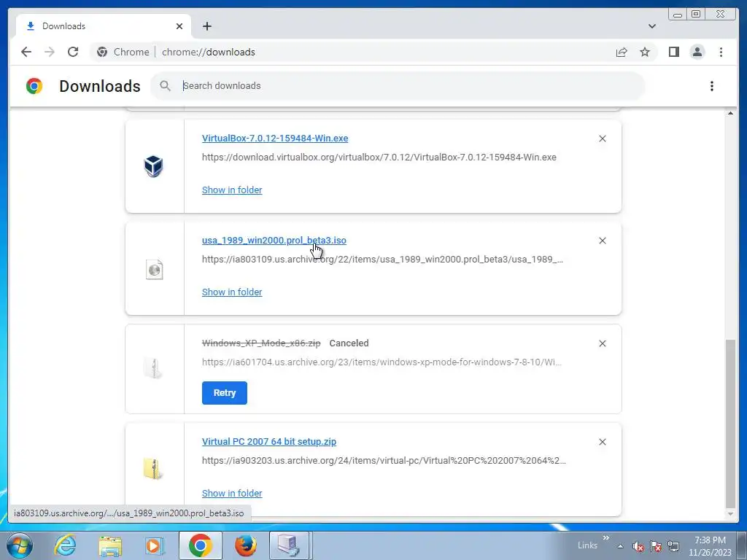Screen dimensions: 747x560
Task: Show Virtual PC 2007 zip in folder
Action: [232, 494]
